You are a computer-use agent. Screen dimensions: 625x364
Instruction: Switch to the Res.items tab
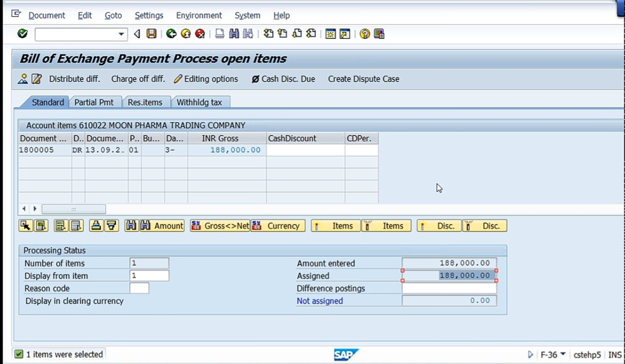click(x=145, y=102)
